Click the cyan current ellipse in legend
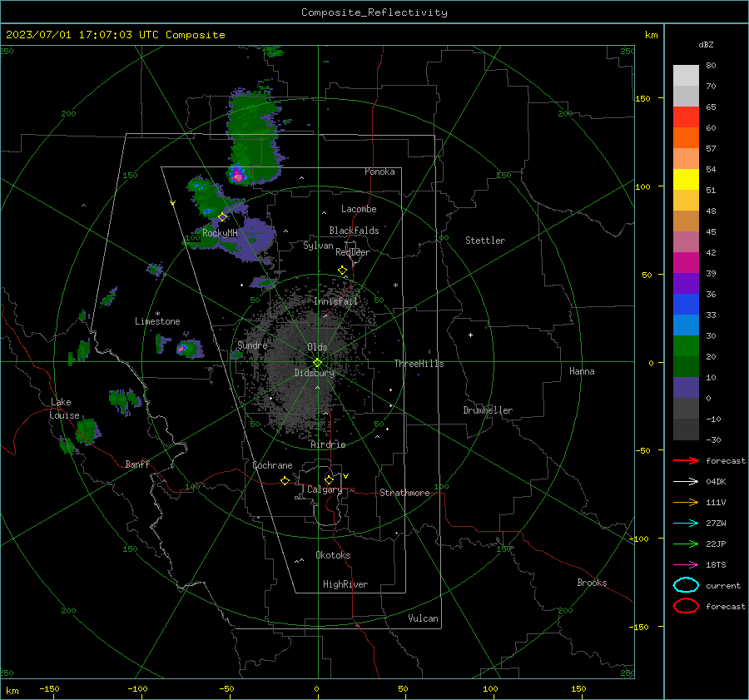Image resolution: width=749 pixels, height=700 pixels. [686, 585]
